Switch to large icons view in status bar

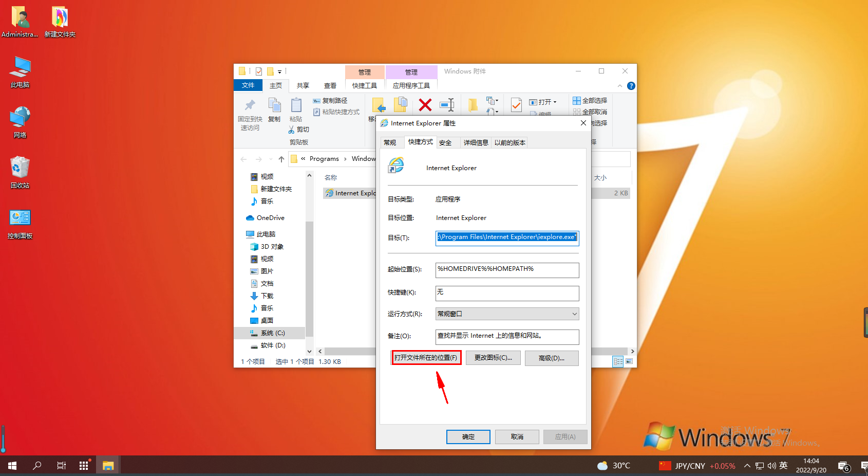[x=629, y=361]
